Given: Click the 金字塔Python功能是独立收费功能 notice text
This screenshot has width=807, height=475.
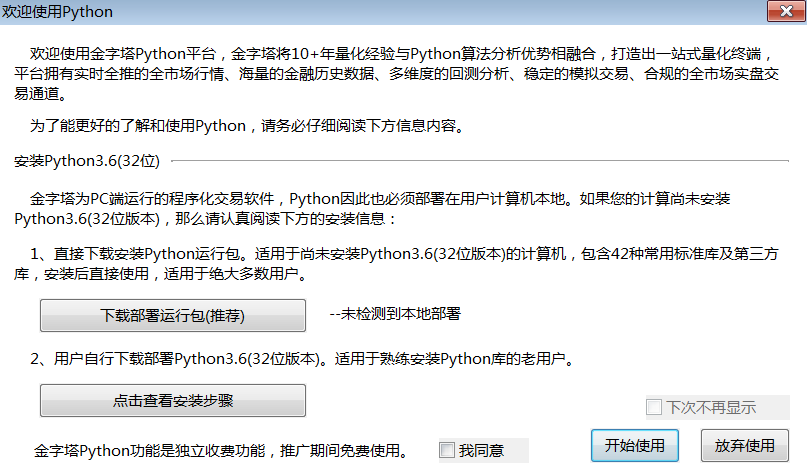Looking at the screenshot, I should click(x=160, y=451).
